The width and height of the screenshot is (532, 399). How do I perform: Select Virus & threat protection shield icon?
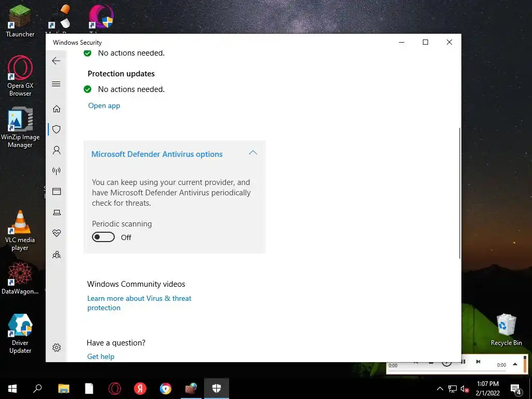tap(57, 129)
